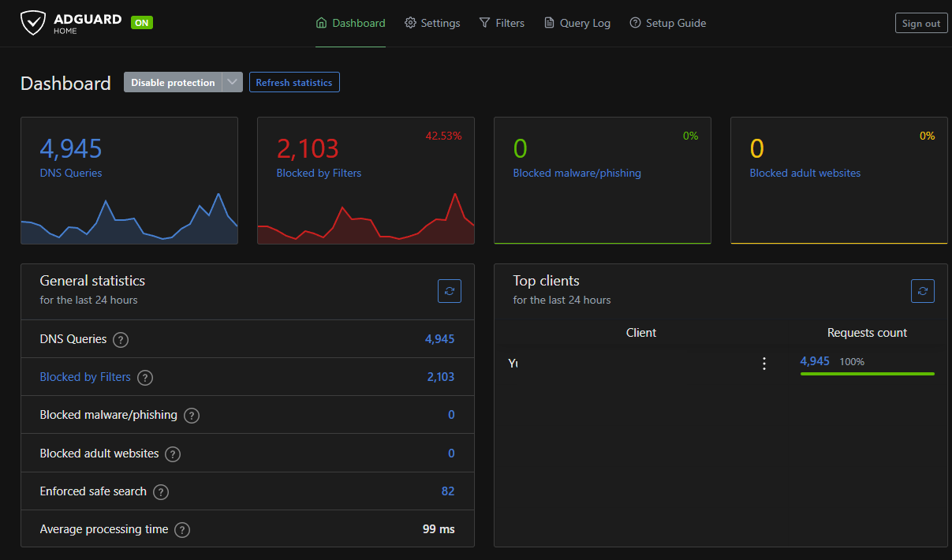Refresh the Top clients panel icon

point(922,291)
